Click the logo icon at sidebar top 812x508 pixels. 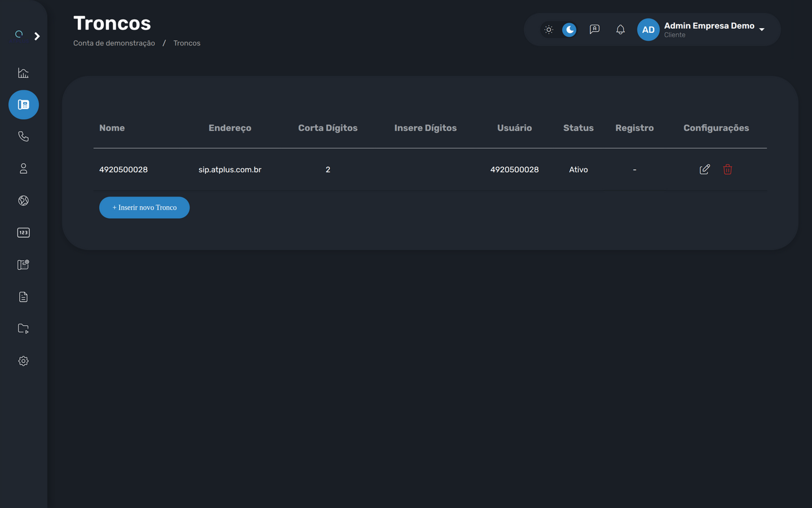coord(19,34)
